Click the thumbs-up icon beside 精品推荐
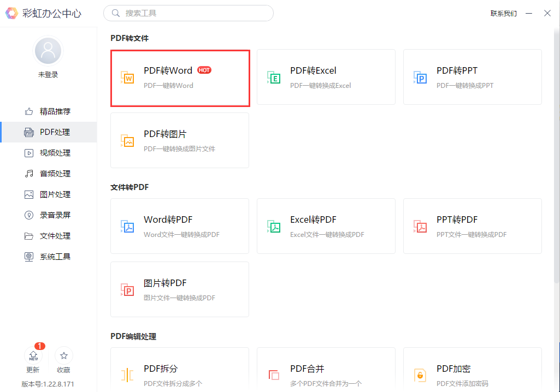This screenshot has height=392, width=560. 29,111
